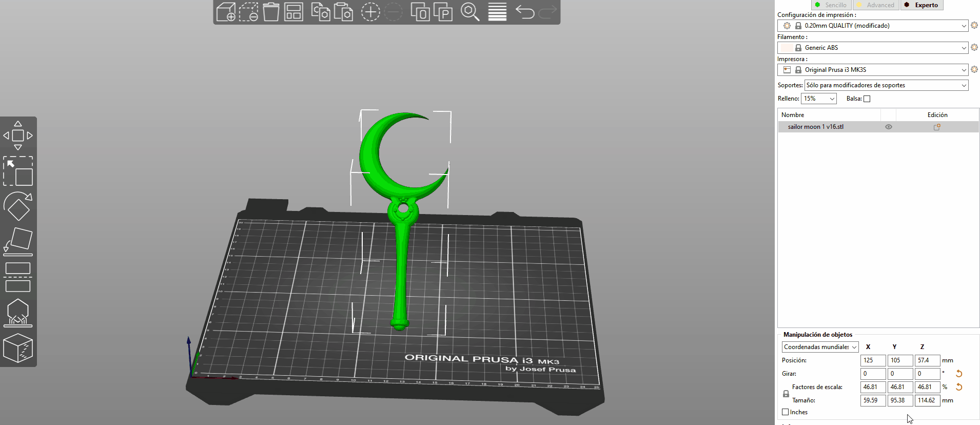980x425 pixels.
Task: Click the Tamaño Z field showing 114.62
Action: [x=927, y=400]
